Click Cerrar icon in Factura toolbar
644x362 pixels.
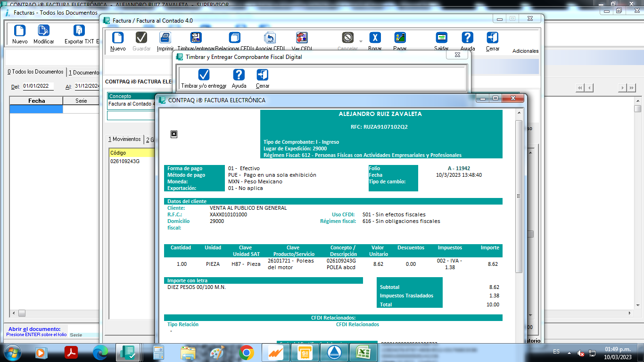pos(493,38)
